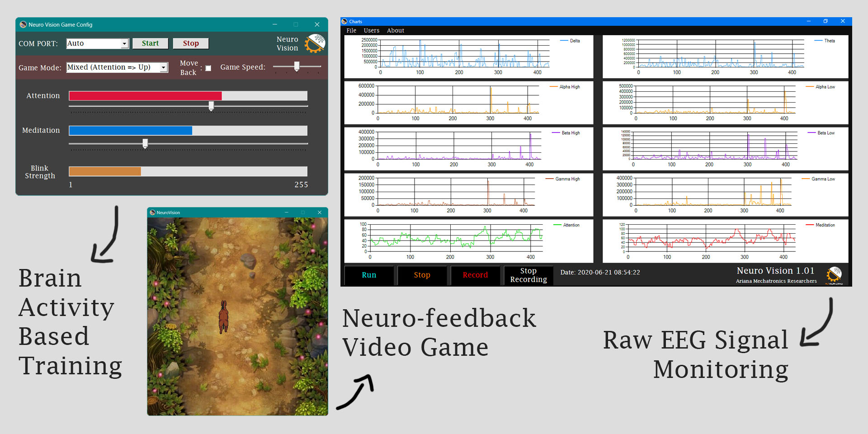Minimize the NeuroVision game window
This screenshot has height=434, width=868.
coord(286,212)
